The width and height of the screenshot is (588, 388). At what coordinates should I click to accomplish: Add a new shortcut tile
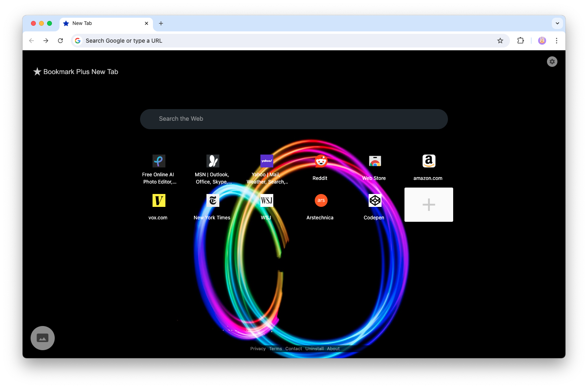tap(429, 204)
